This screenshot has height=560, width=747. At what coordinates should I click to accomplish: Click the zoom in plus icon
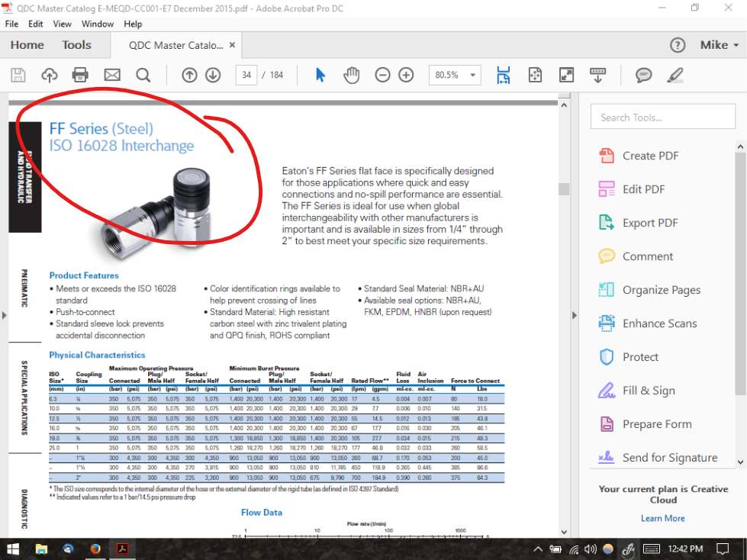point(406,75)
